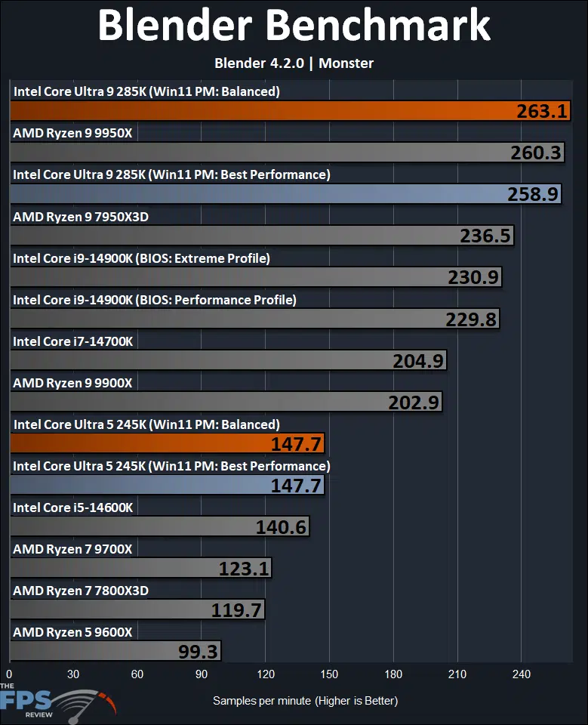The height and width of the screenshot is (725, 588).
Task: Click the i9-14900K Extreme Profile label
Action: [141, 258]
